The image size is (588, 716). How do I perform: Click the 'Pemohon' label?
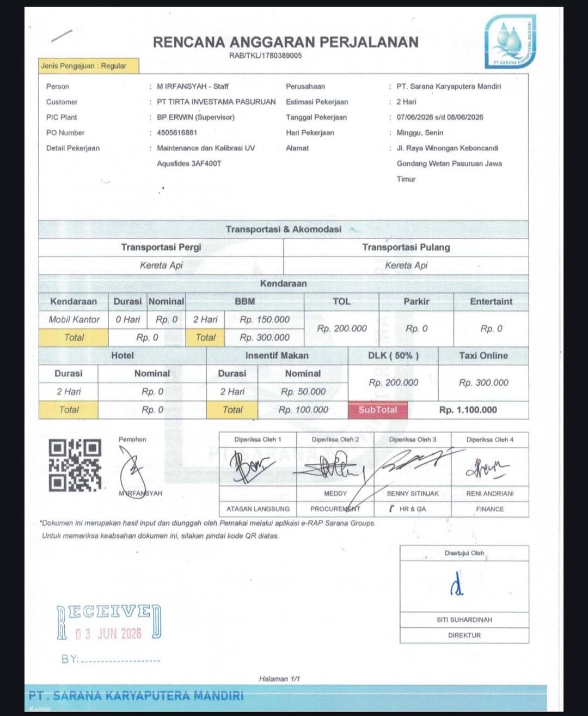click(x=132, y=439)
